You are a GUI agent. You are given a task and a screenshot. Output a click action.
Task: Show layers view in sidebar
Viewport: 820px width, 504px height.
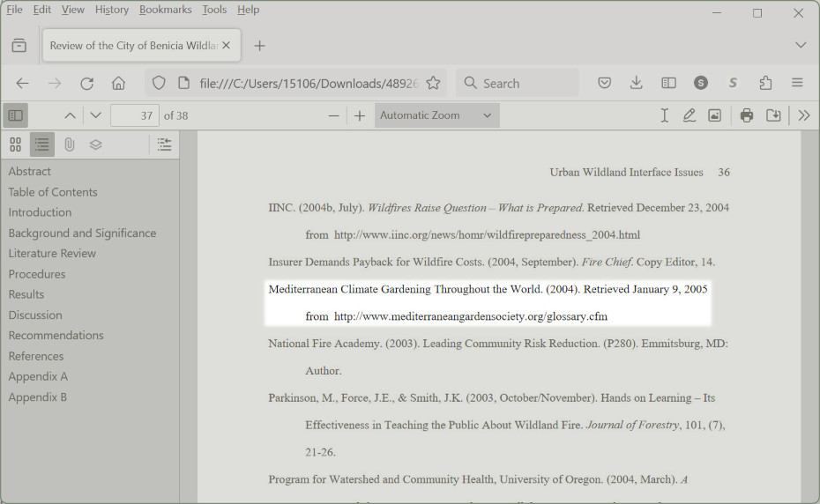click(96, 145)
